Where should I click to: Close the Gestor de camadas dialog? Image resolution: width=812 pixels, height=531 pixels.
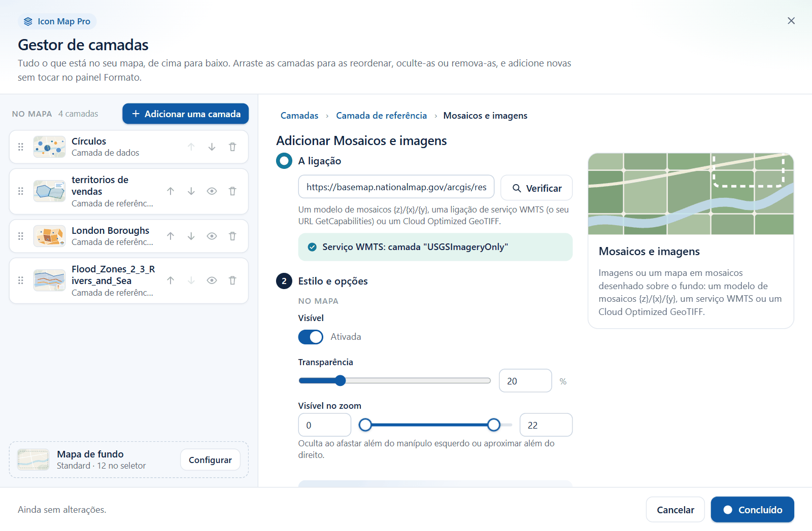coord(791,21)
